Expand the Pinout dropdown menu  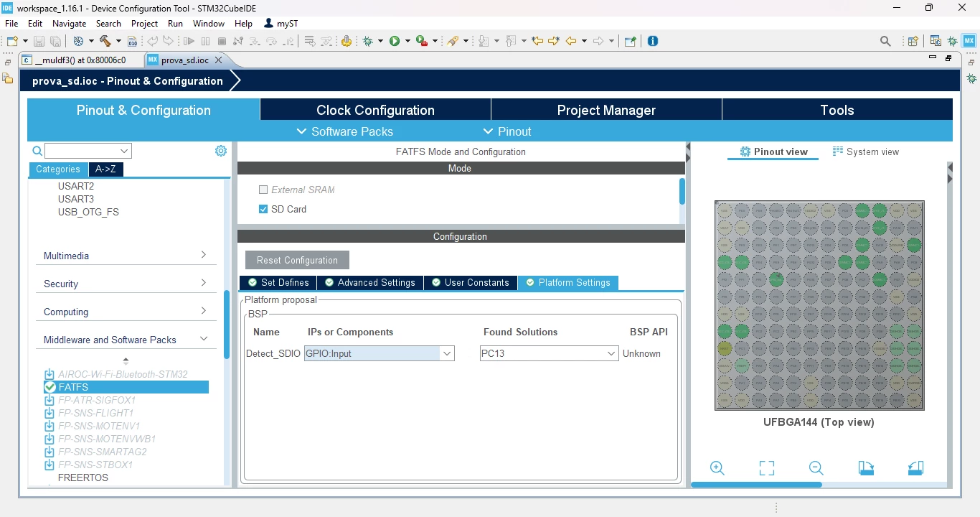pyautogui.click(x=507, y=131)
